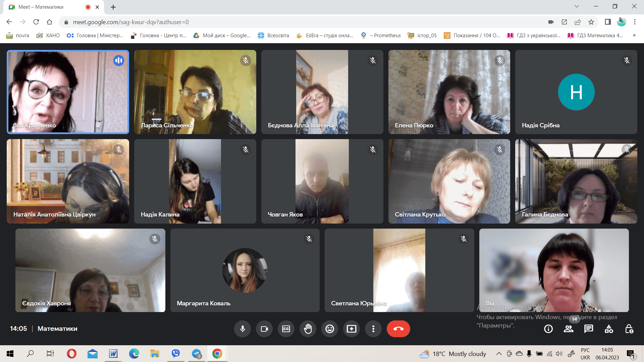Open taskbar search

tap(30, 354)
